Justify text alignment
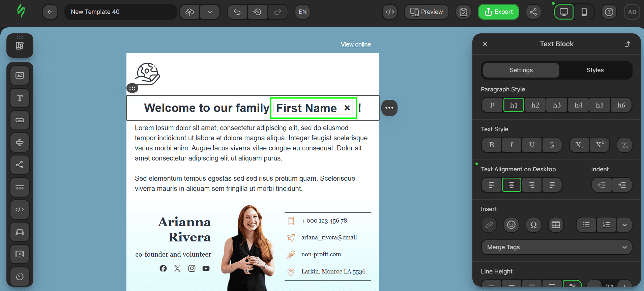Viewport: 644px width, 291px height. click(x=552, y=185)
